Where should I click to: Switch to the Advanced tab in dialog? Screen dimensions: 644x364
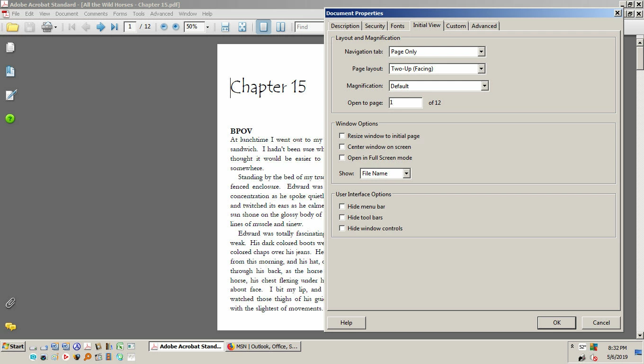pyautogui.click(x=484, y=26)
